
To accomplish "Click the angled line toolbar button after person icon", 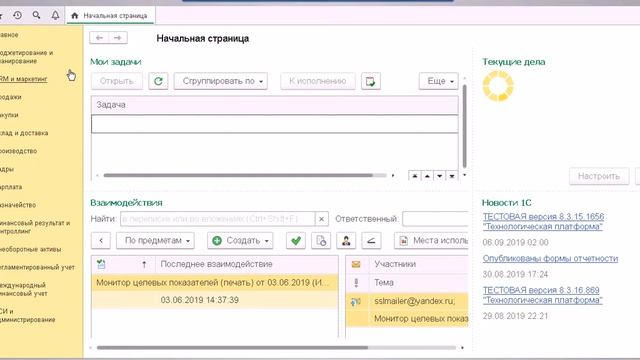I will pos(371,240).
